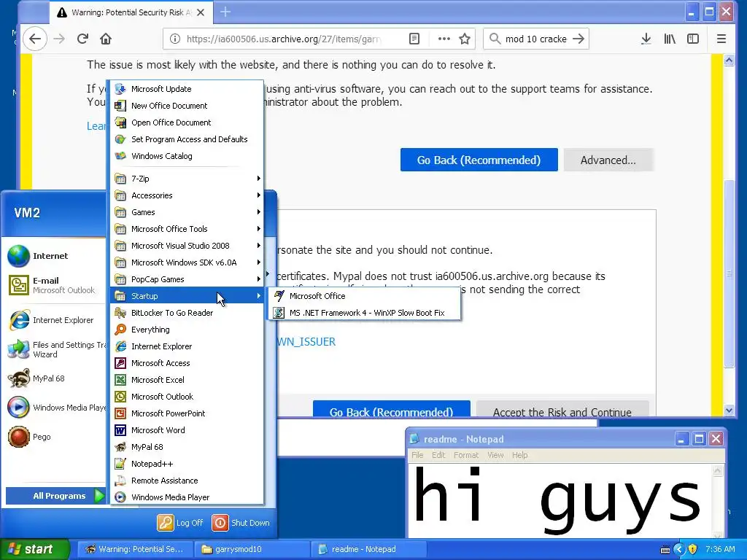
Task: Launch Microsoft Access
Action: click(187, 363)
